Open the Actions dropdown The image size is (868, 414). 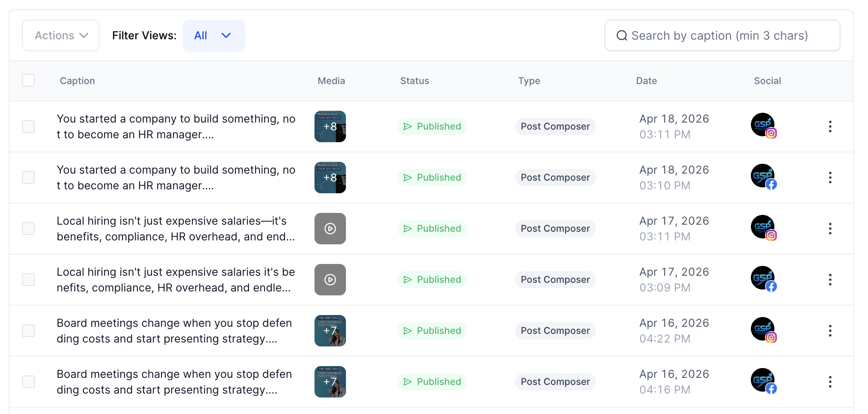61,35
